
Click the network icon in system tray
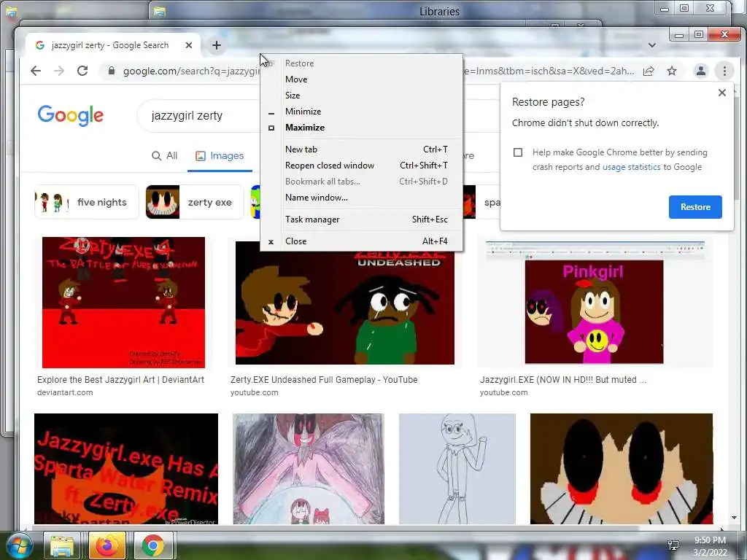[x=673, y=545]
